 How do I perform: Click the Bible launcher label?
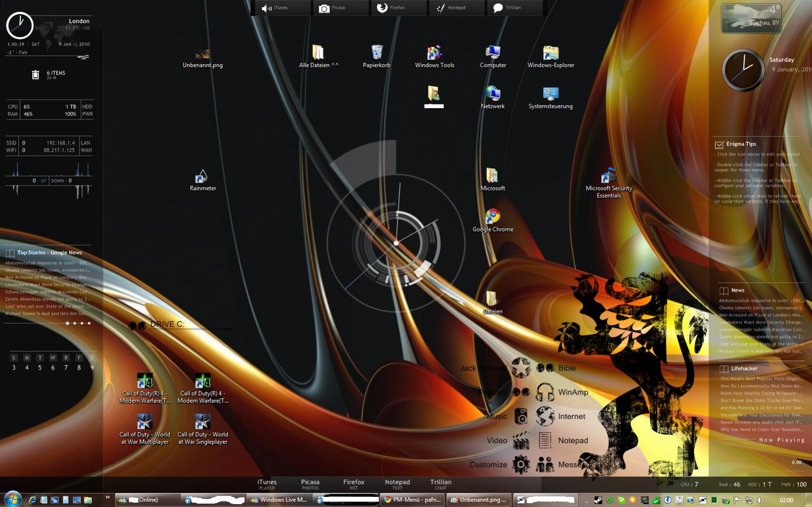(x=567, y=368)
